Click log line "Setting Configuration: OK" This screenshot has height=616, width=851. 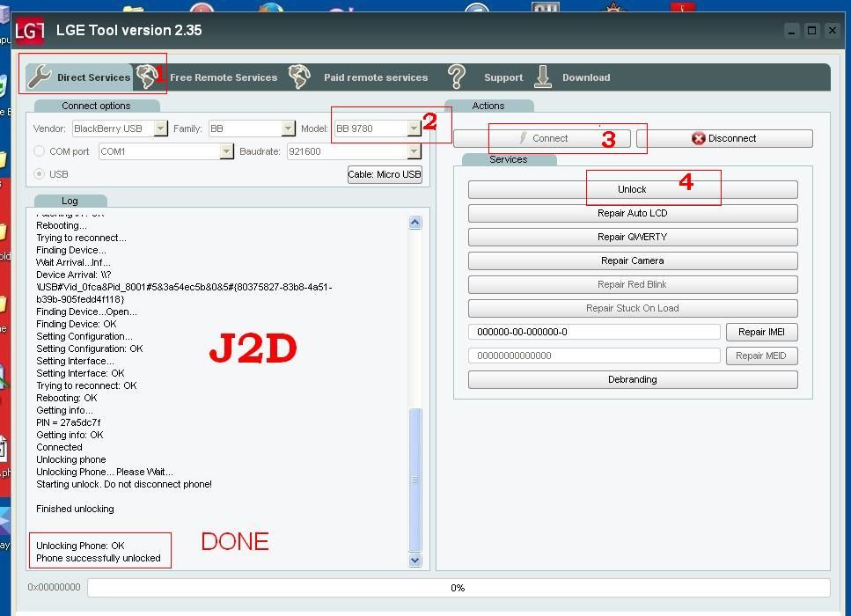[x=90, y=348]
